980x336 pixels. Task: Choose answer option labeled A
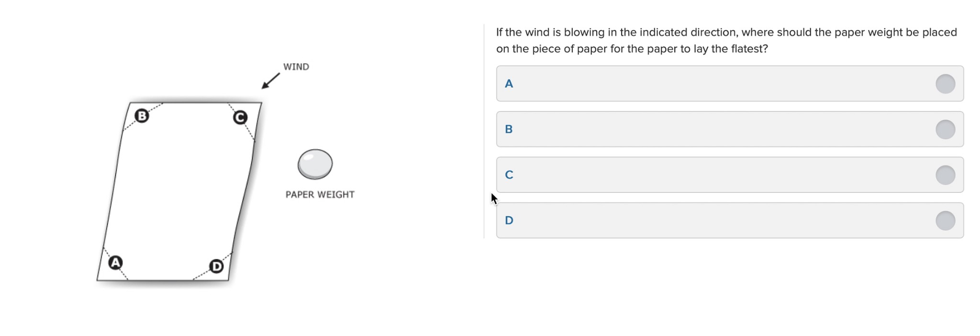coord(730,84)
